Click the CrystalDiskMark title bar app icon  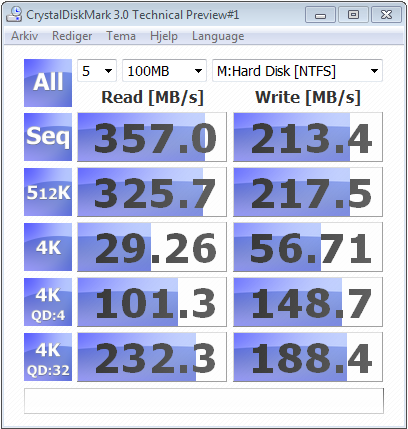15,15
